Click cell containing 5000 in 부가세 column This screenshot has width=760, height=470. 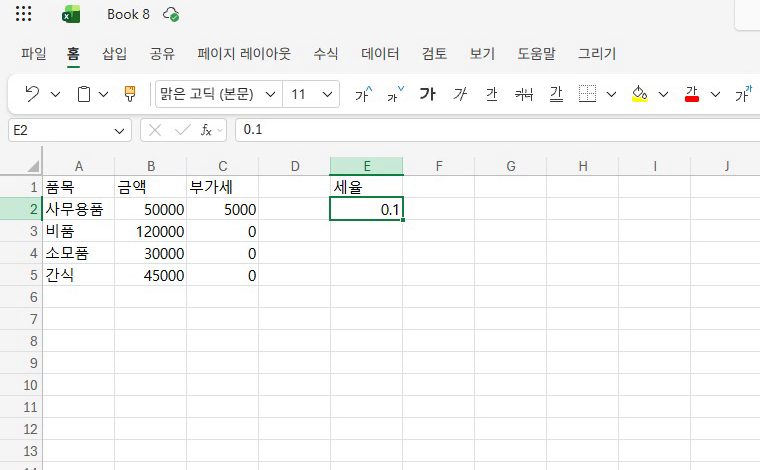point(222,209)
